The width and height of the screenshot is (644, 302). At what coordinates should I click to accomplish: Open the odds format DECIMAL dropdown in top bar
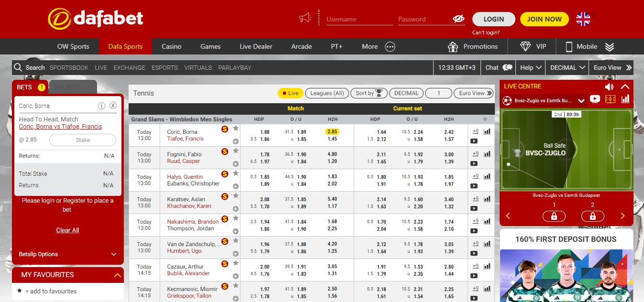568,67
